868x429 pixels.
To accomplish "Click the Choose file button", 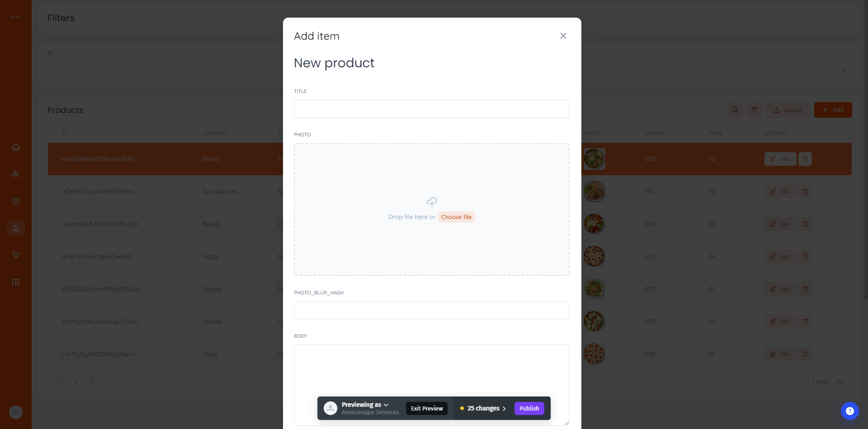I will (x=456, y=217).
